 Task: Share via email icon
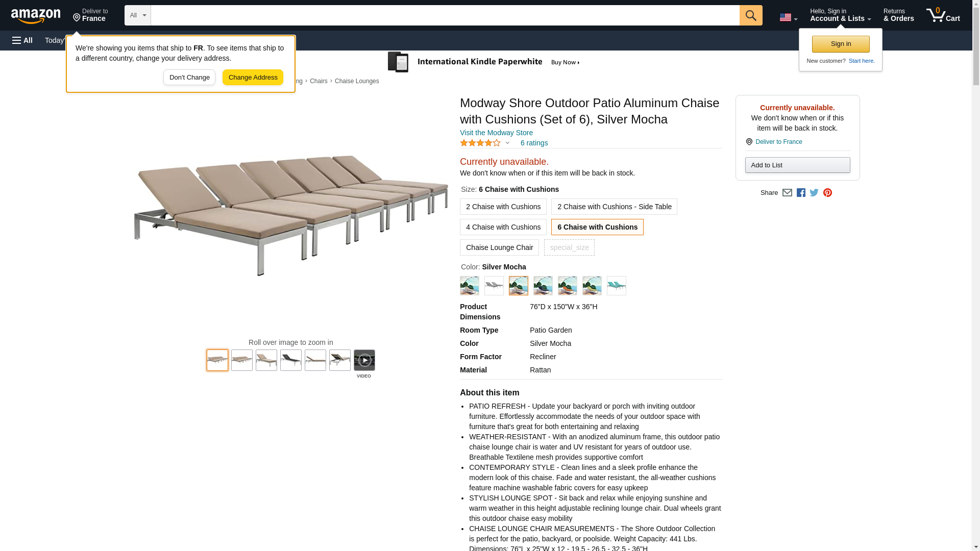pos(787,193)
